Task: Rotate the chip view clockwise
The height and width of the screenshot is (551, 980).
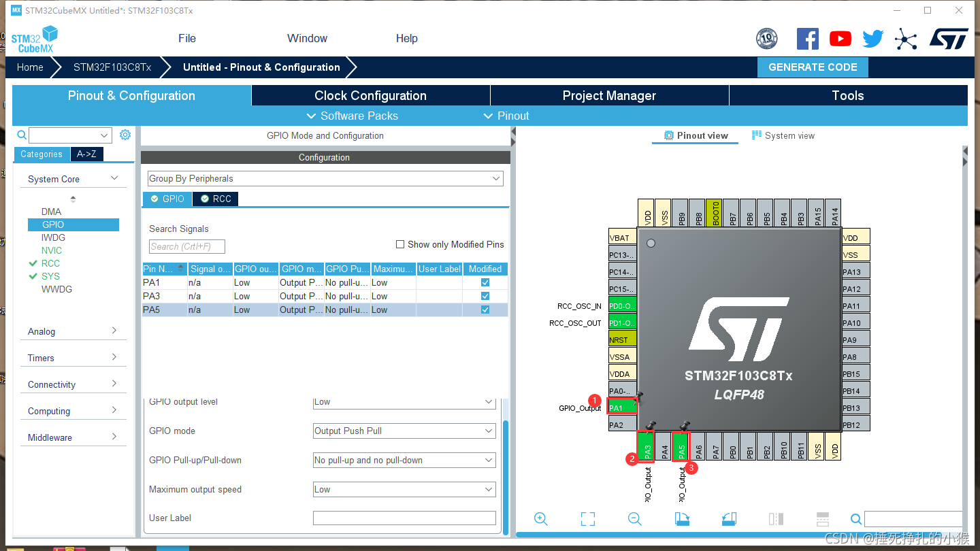Action: pos(682,519)
